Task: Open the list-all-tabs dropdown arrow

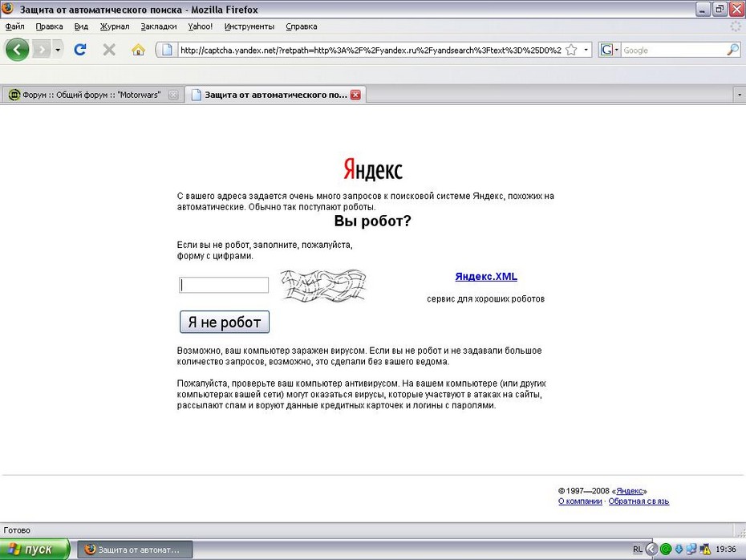Action: (739, 95)
